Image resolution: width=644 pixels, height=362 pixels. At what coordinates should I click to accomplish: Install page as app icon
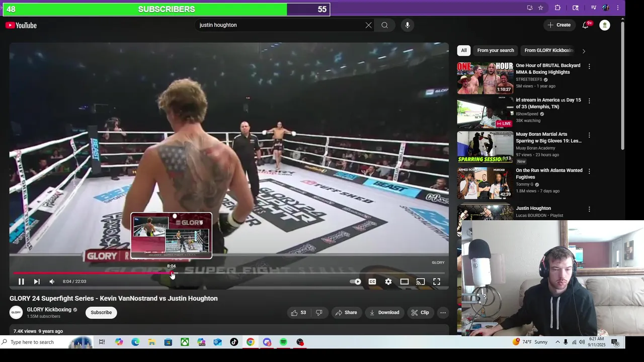[x=529, y=8]
